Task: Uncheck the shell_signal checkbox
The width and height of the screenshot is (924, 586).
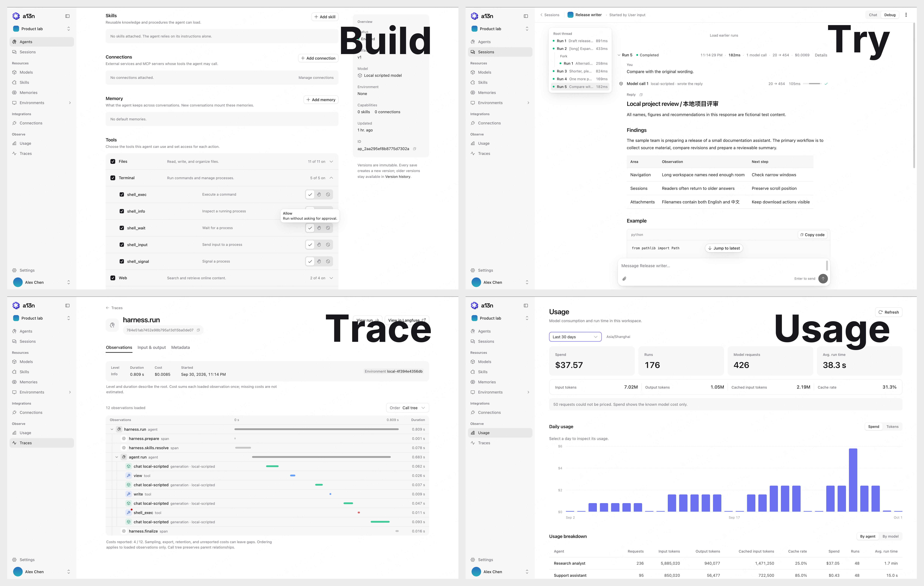Action: 122,261
